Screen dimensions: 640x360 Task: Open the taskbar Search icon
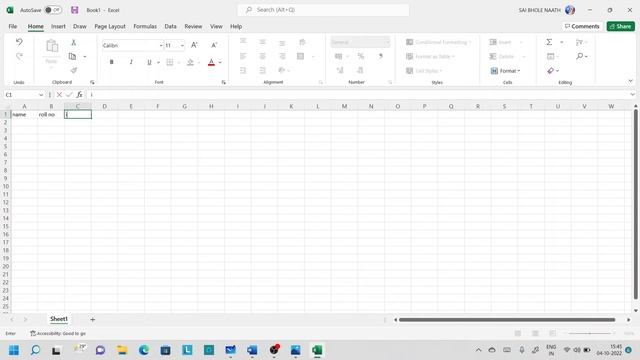[36, 350]
